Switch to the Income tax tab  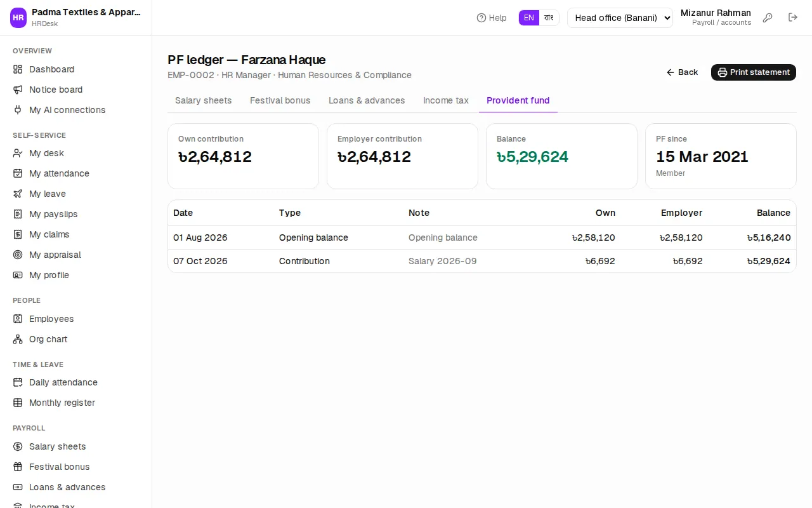pos(446,100)
